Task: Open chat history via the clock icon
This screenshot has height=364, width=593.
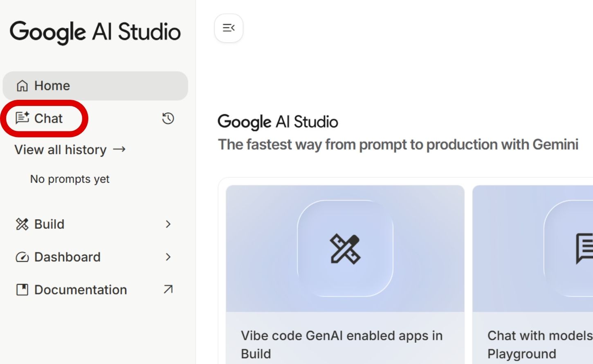Action: 168,119
